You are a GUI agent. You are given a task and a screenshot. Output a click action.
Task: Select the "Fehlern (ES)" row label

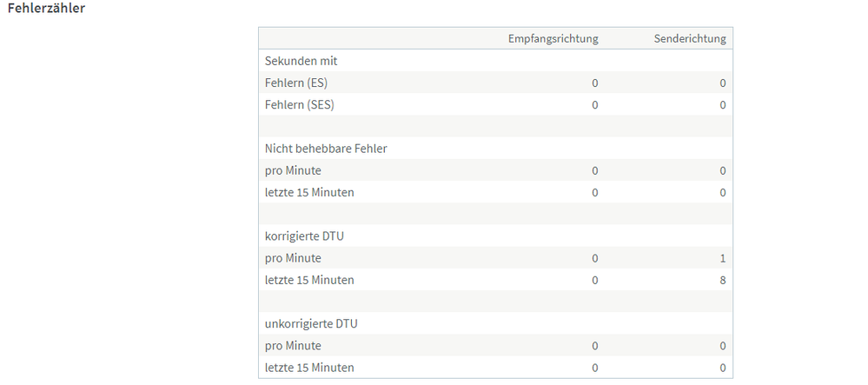[296, 83]
